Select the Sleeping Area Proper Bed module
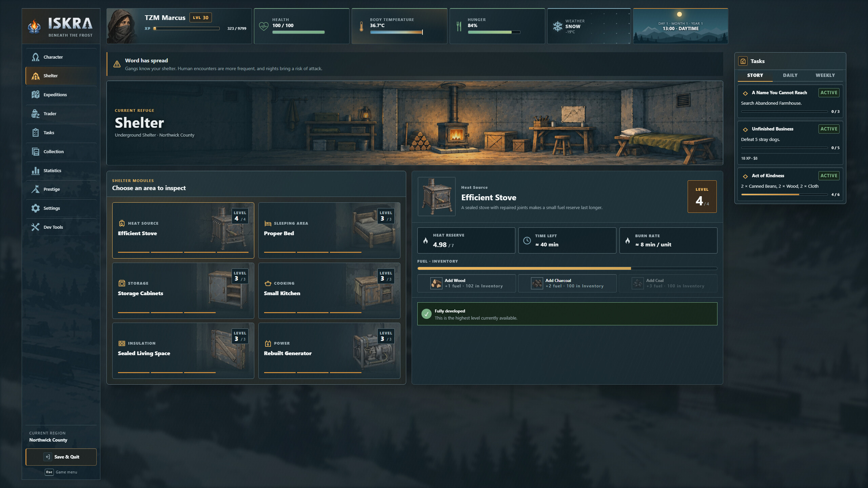 pyautogui.click(x=329, y=230)
